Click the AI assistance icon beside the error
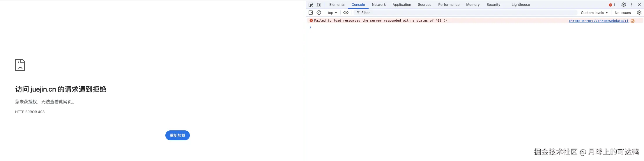Image resolution: width=644 pixels, height=161 pixels. (x=633, y=21)
